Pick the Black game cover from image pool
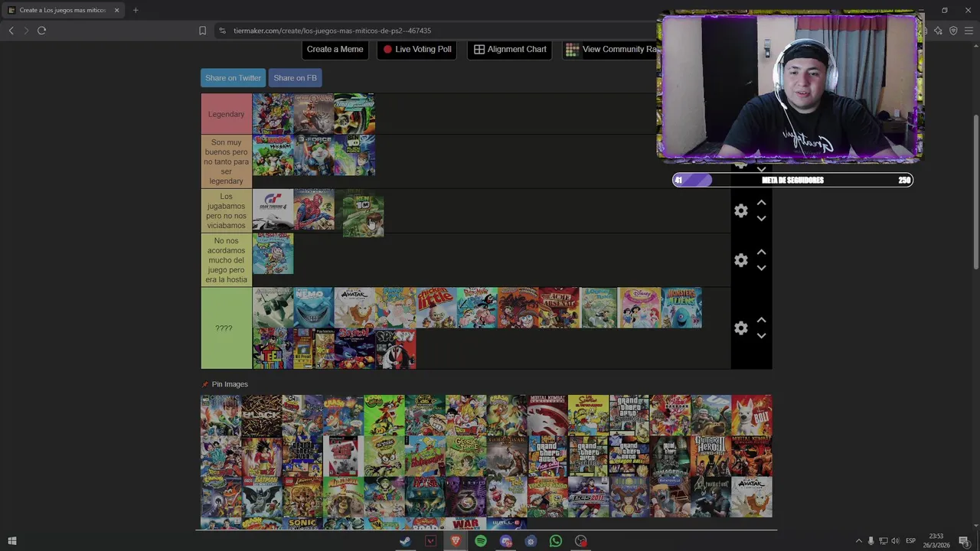 [x=262, y=415]
